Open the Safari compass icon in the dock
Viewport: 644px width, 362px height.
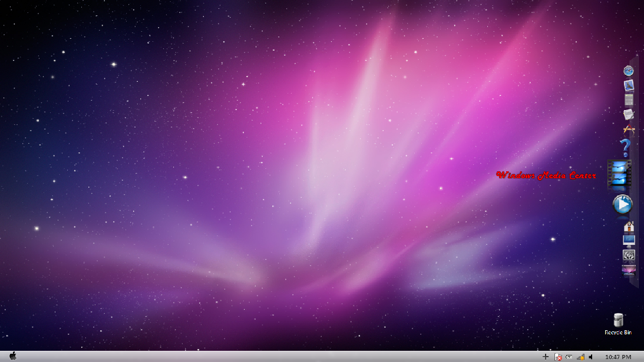(x=629, y=71)
